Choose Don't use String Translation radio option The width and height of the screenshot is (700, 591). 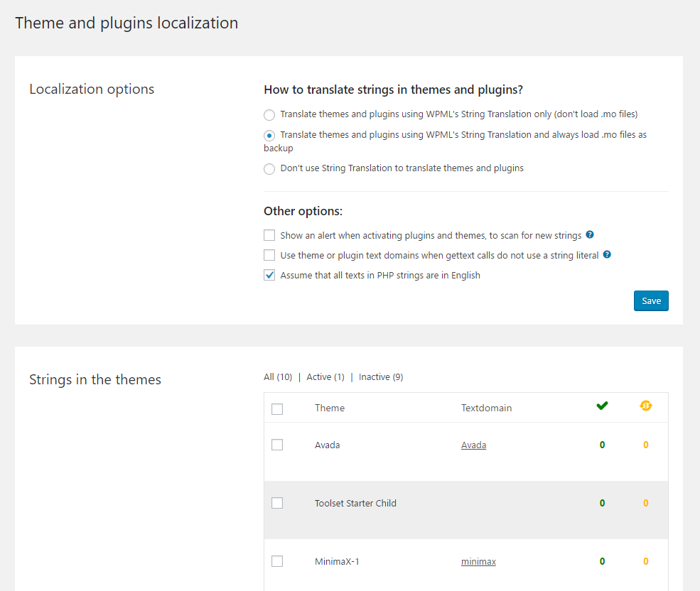click(269, 169)
